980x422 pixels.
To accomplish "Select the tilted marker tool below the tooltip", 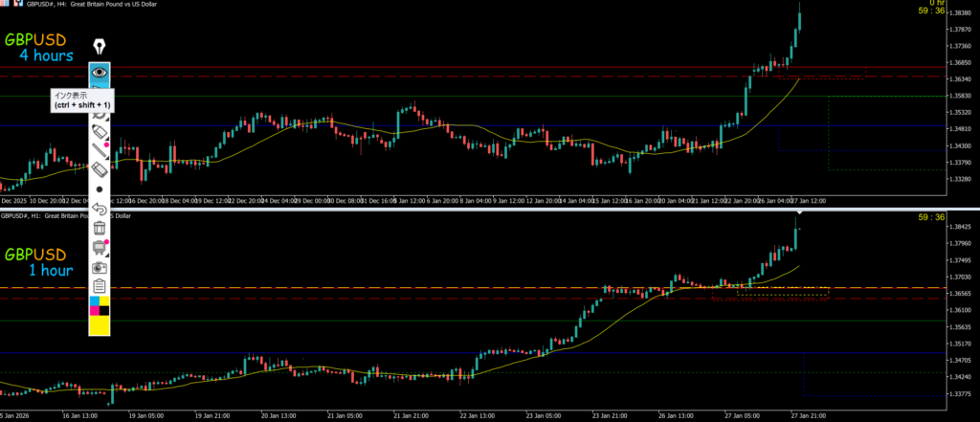I will 100,129.
